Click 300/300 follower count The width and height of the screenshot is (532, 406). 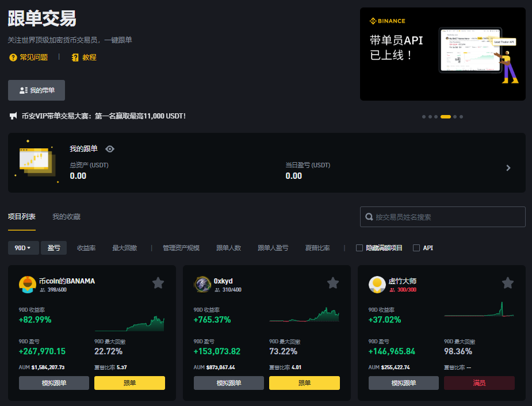point(407,290)
